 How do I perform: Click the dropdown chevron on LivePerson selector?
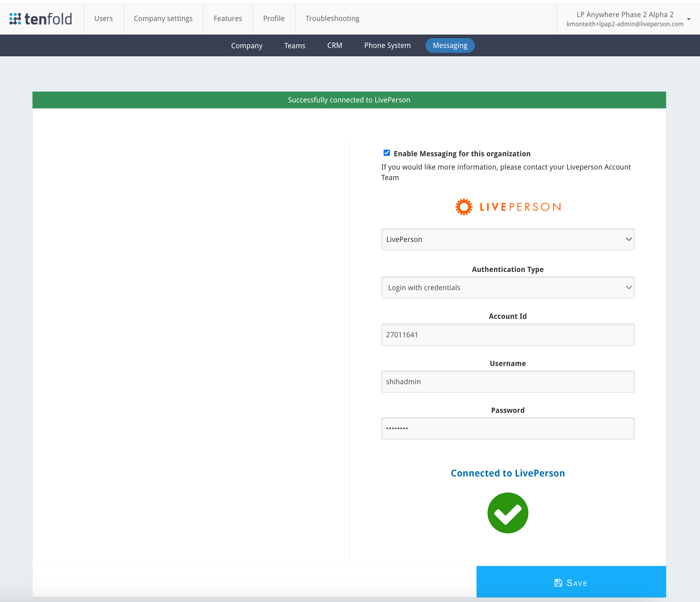click(x=629, y=239)
